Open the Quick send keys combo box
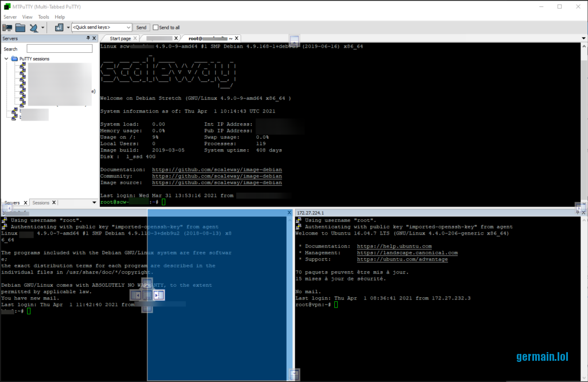 (x=102, y=28)
